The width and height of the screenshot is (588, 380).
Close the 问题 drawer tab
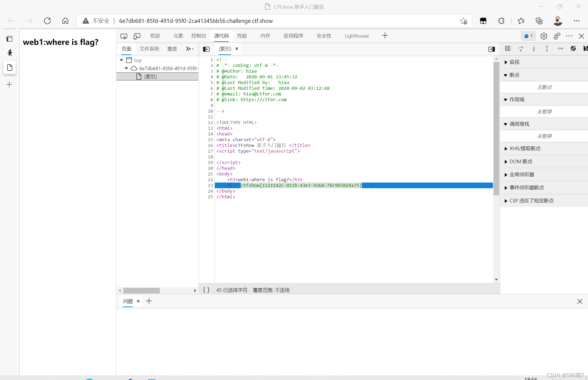(x=138, y=301)
